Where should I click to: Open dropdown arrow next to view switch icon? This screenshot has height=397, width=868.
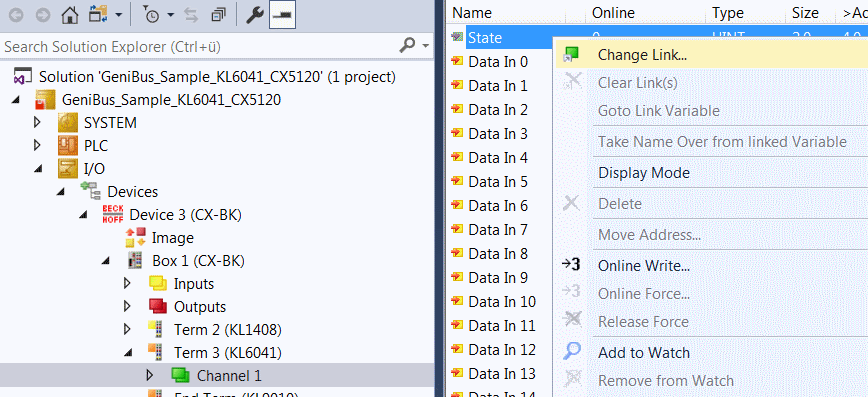point(118,16)
